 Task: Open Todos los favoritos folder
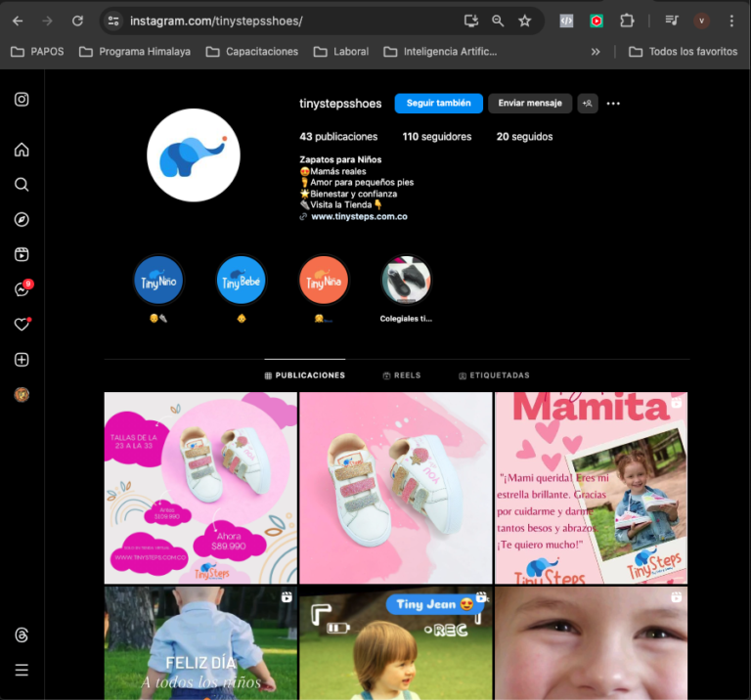[683, 52]
